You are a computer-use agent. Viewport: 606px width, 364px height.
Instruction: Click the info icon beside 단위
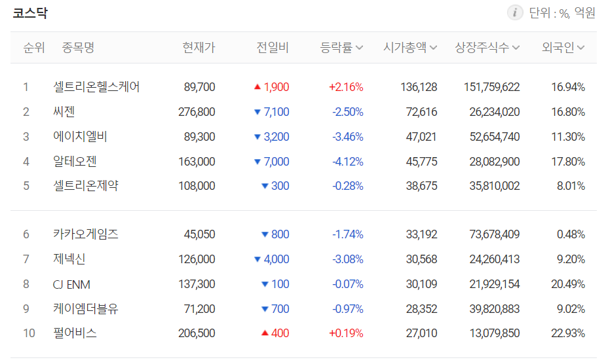coord(515,12)
